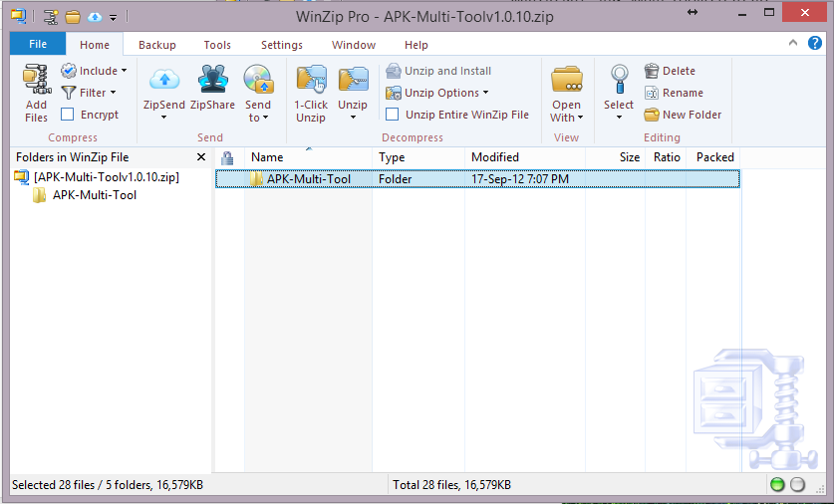Image resolution: width=834 pixels, height=504 pixels.
Task: Open the Filter dropdown
Action: pos(89,93)
